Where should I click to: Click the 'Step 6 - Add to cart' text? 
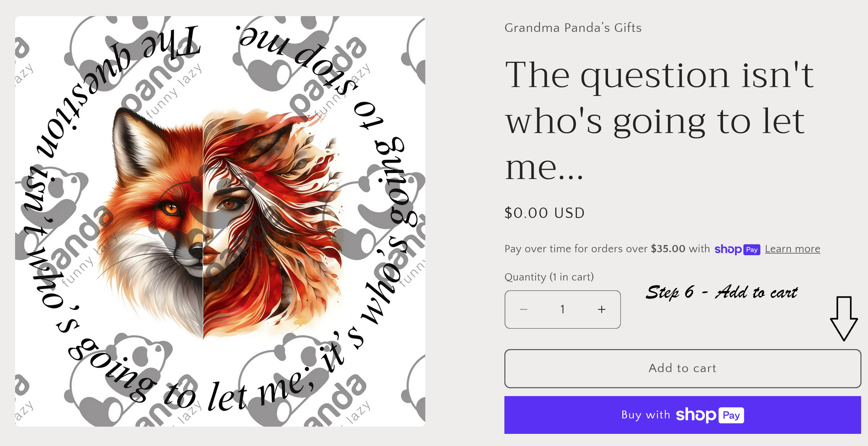(721, 292)
